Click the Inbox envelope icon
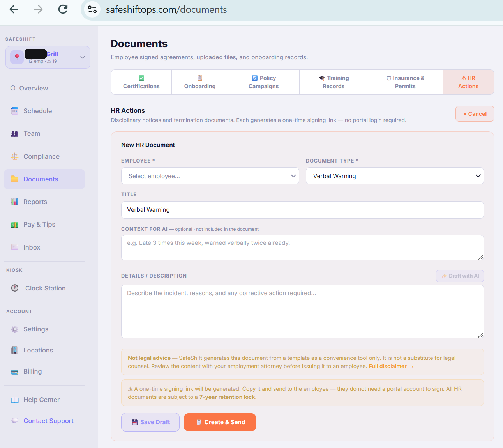 click(15, 247)
